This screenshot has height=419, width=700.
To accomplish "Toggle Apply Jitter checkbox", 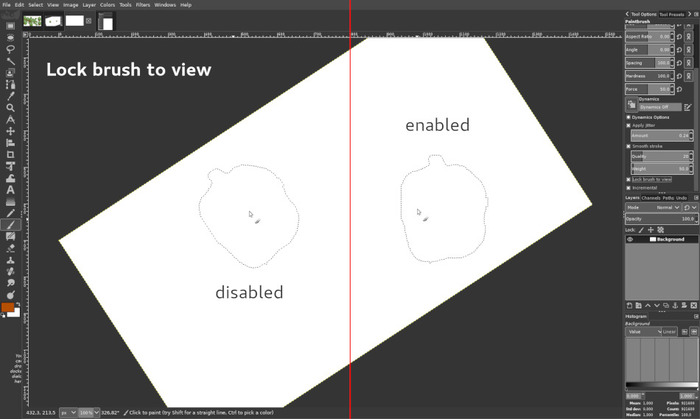I will [629, 125].
